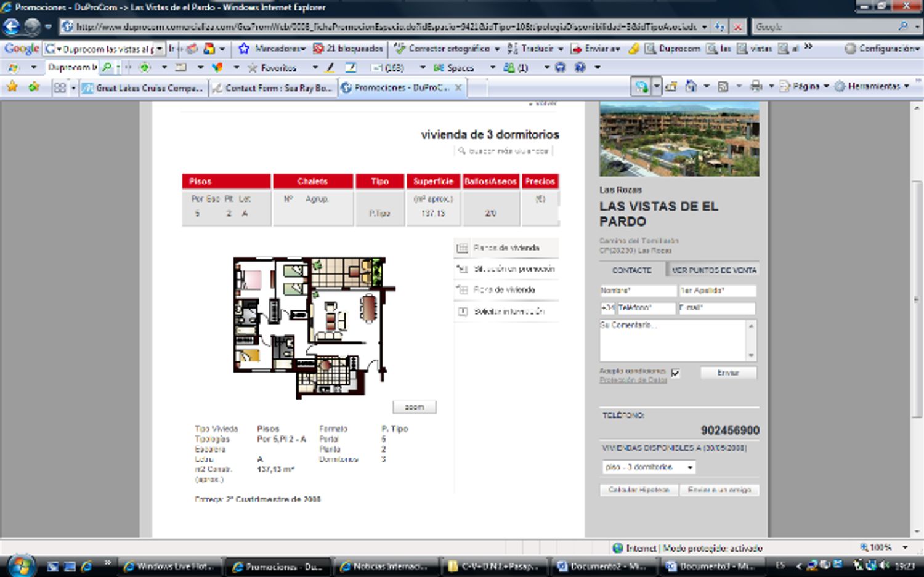Open the piso - 3 dormitorios dropdown
Screen dimensions: 924x577
coord(649,467)
